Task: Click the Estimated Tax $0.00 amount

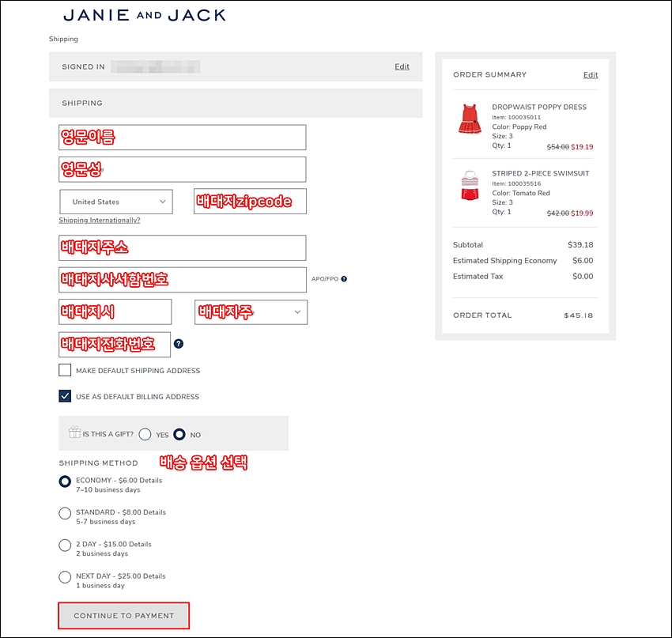Action: [x=583, y=277]
